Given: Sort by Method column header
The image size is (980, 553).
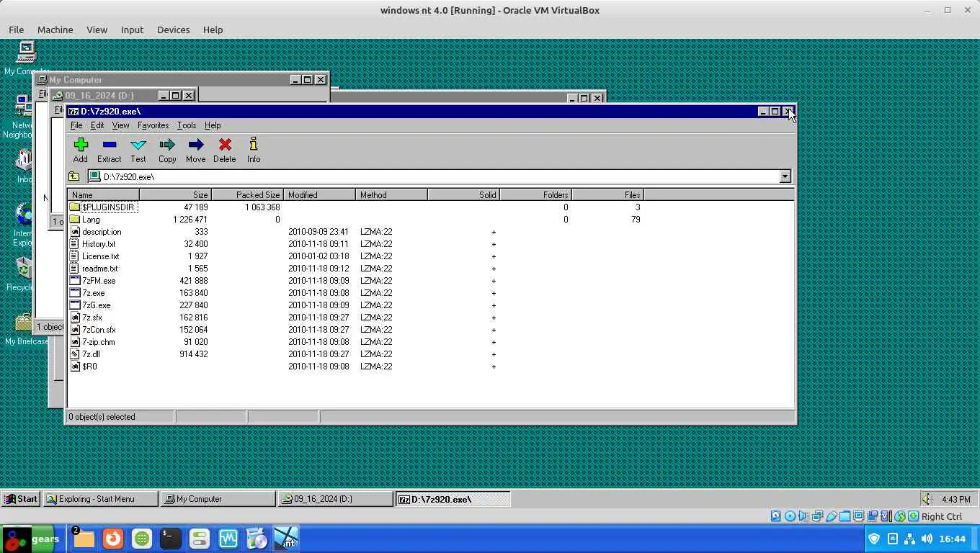Looking at the screenshot, I should [x=391, y=195].
